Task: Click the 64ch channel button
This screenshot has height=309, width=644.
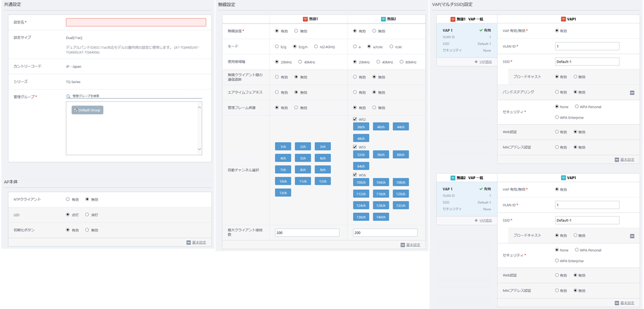Action: pos(361,166)
